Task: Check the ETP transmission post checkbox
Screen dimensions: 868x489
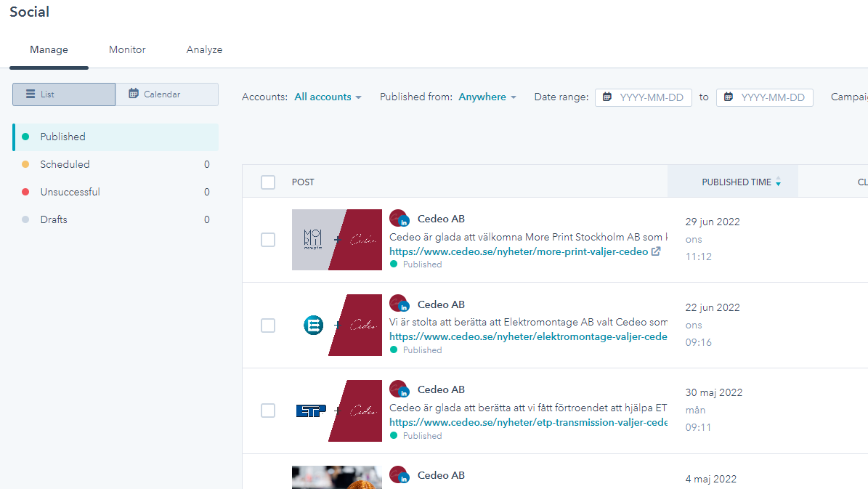Action: [x=268, y=411]
